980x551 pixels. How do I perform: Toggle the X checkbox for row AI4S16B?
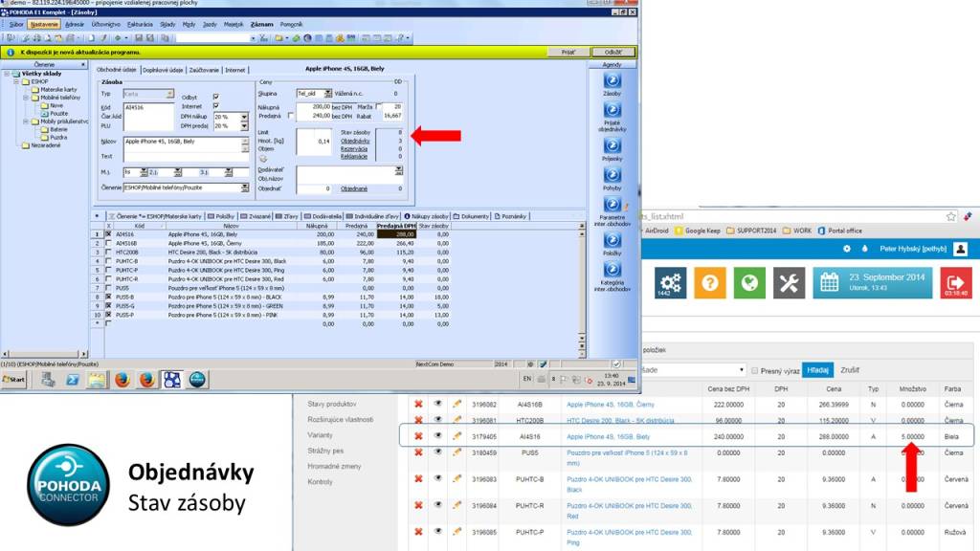click(x=108, y=243)
